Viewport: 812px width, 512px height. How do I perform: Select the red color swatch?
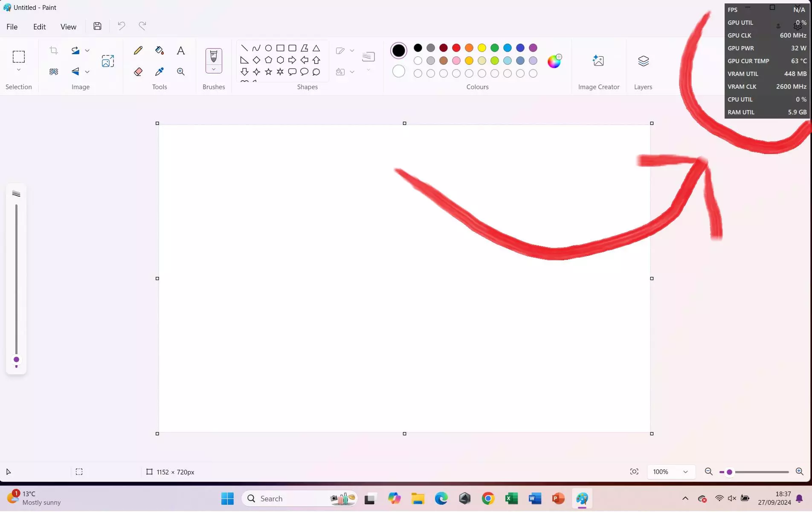[456, 48]
